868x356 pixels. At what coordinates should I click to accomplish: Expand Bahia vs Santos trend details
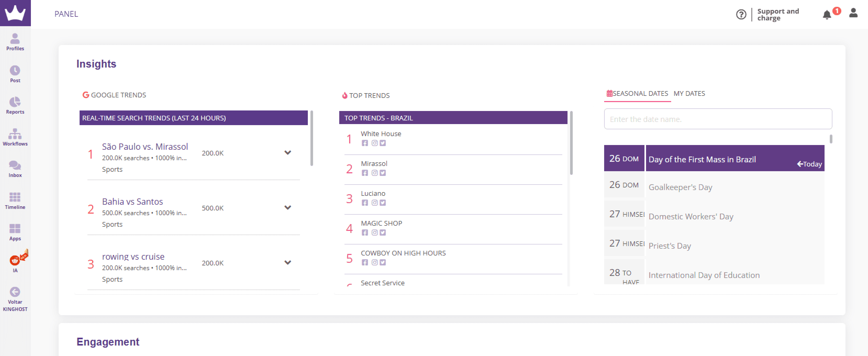point(287,208)
